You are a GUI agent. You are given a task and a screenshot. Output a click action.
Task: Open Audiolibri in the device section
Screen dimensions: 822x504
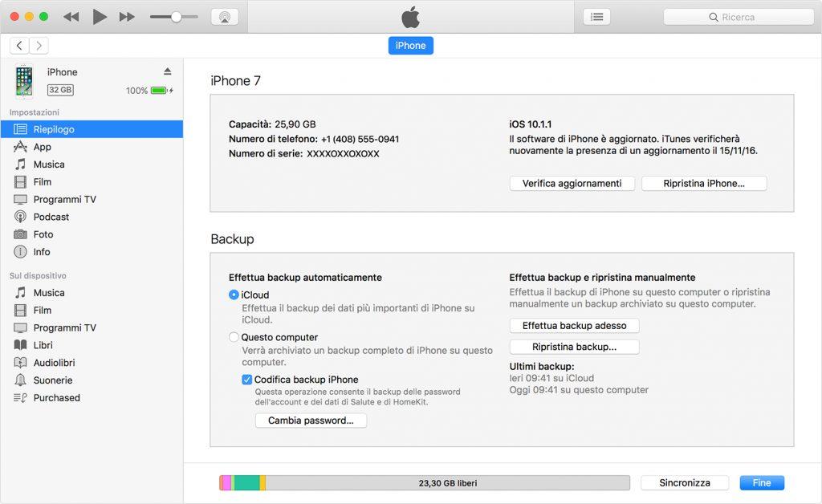pyautogui.click(x=54, y=363)
